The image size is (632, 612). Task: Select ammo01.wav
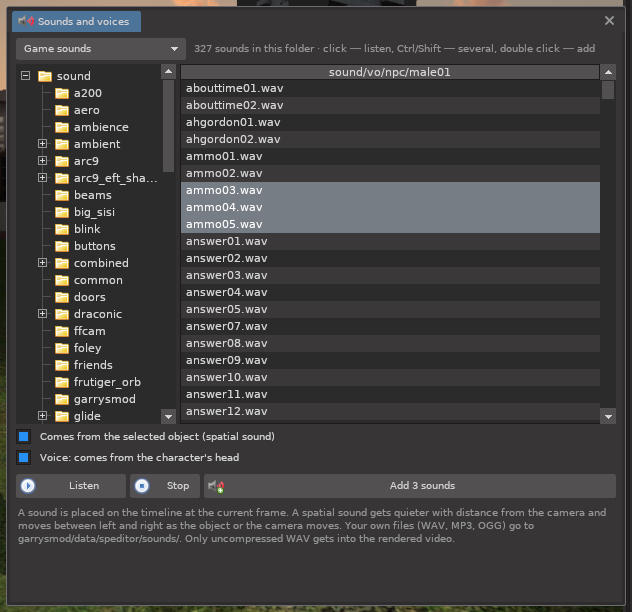click(x=390, y=156)
